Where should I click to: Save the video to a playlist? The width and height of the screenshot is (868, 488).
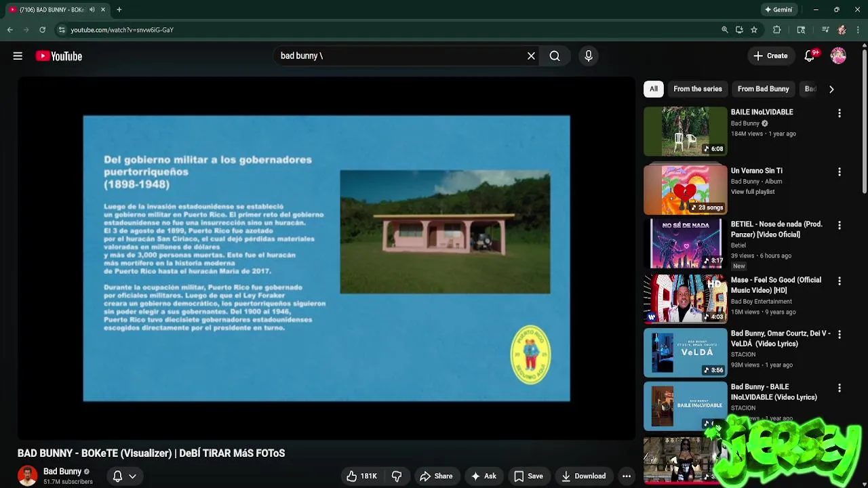[x=528, y=476]
